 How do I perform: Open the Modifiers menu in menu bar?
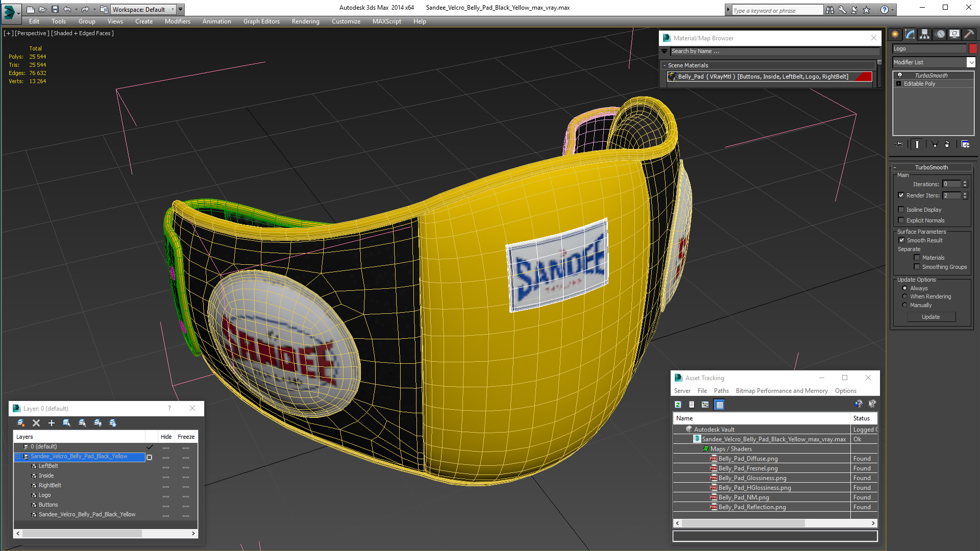click(177, 20)
